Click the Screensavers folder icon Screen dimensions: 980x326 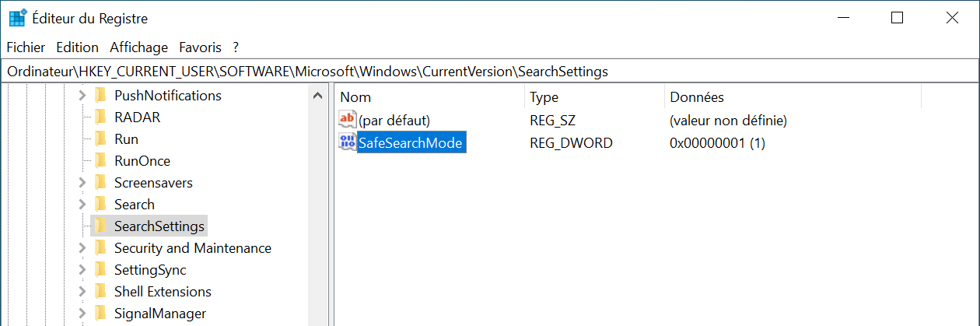pyautogui.click(x=100, y=183)
